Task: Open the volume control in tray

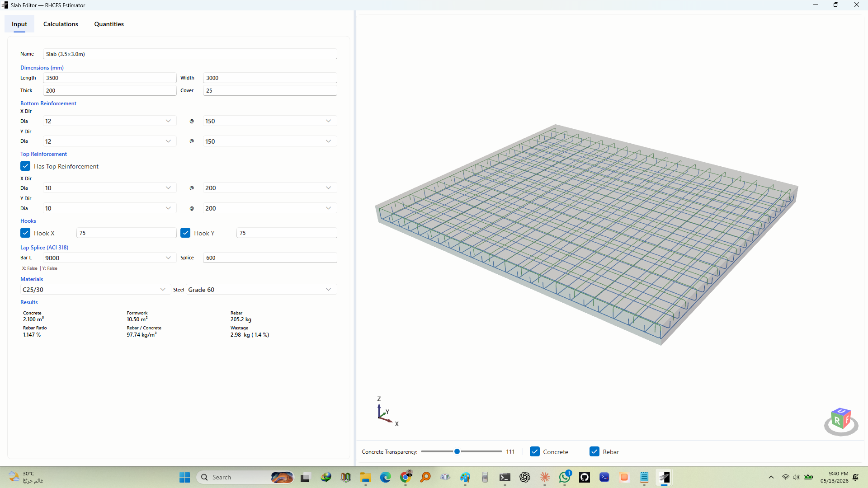Action: click(x=796, y=477)
